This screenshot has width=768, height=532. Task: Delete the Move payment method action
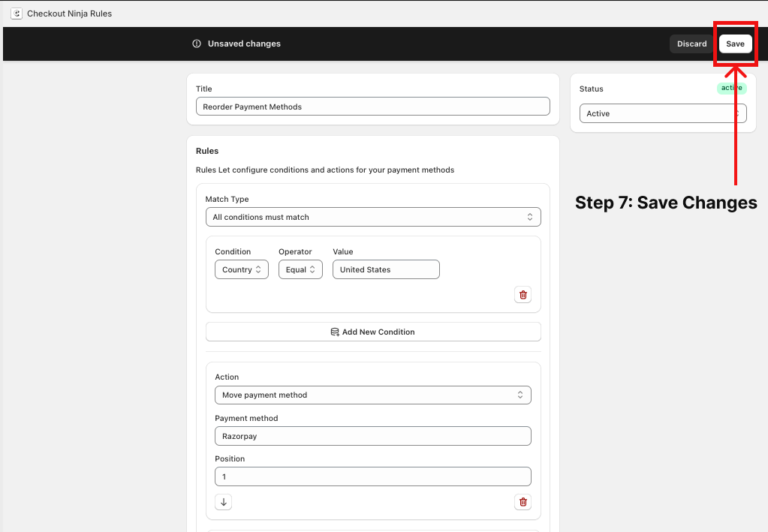pyautogui.click(x=523, y=502)
